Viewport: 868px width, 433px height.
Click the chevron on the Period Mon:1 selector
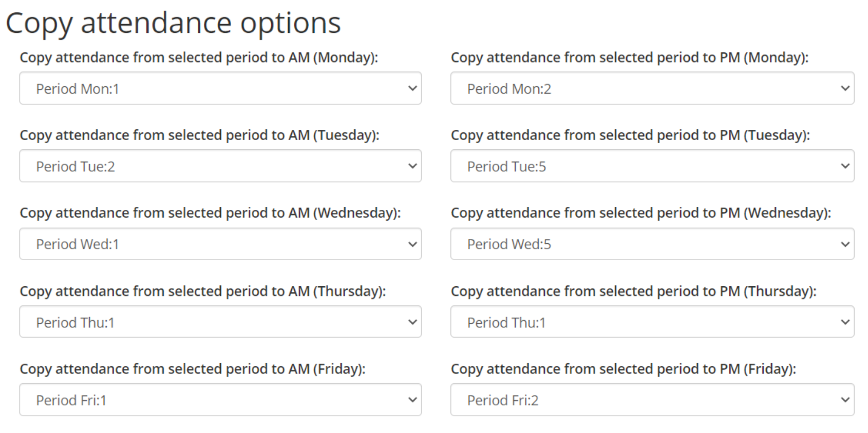coord(412,88)
